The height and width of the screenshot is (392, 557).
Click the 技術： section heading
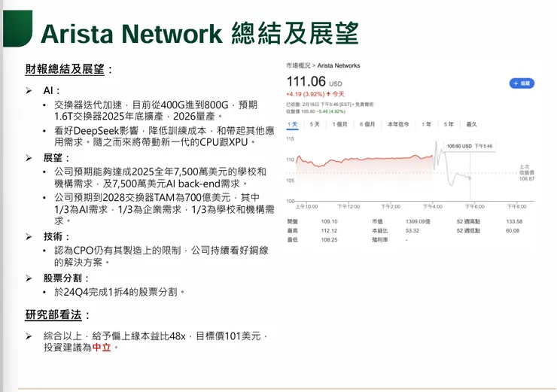click(x=57, y=236)
